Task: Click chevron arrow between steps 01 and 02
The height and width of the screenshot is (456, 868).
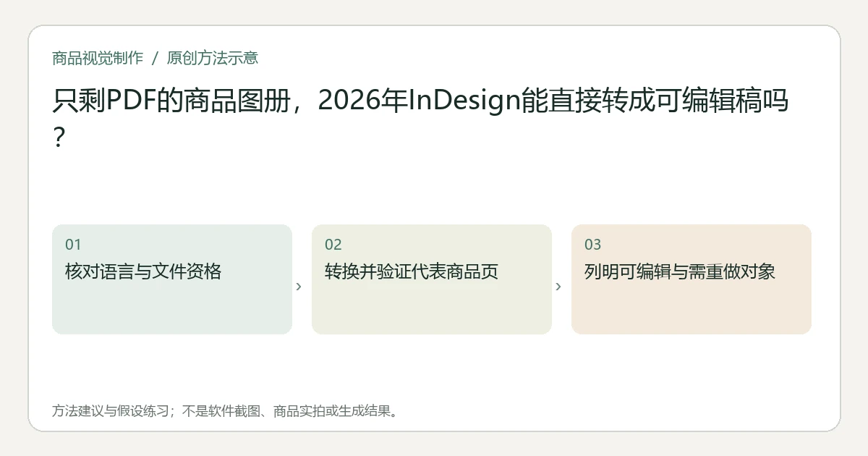Action: 299,287
